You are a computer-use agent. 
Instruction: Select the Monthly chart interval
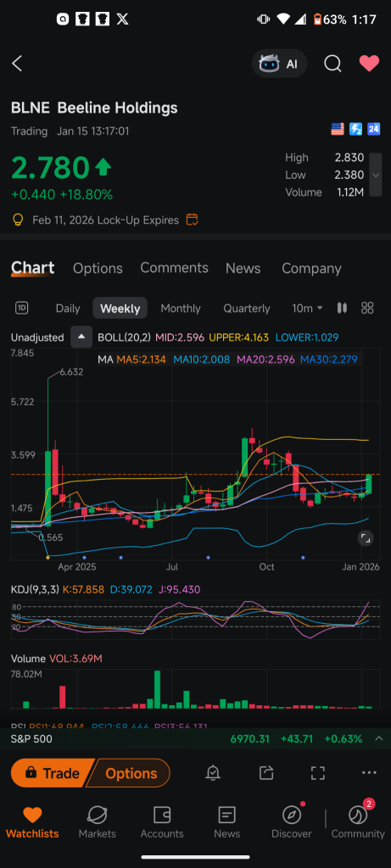click(181, 309)
